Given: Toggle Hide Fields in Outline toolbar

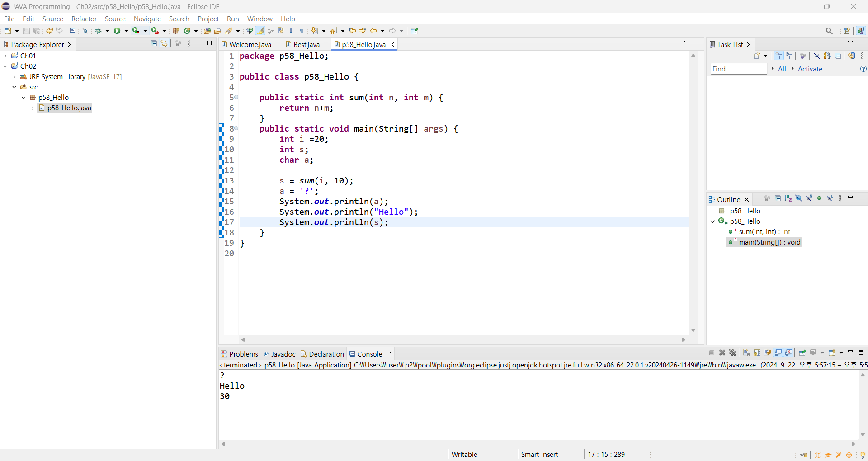Looking at the screenshot, I should point(798,198).
